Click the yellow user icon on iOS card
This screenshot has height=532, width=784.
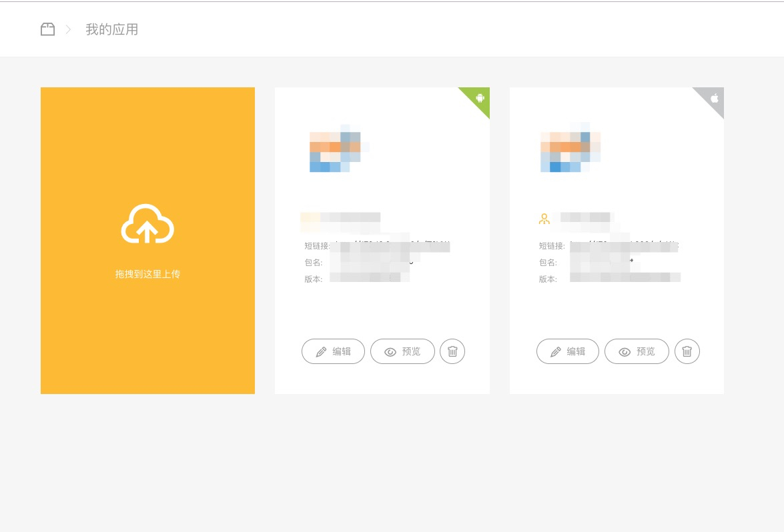tap(544, 218)
